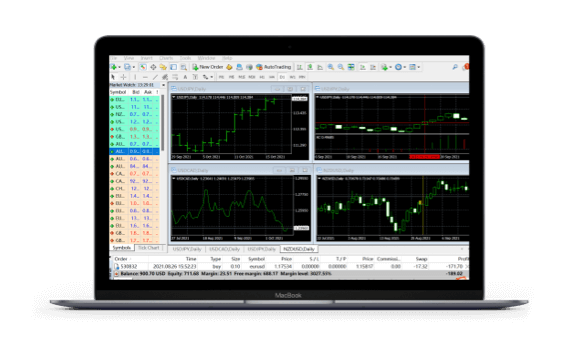This screenshot has height=360, width=572.
Task: Click the zoom in magnifier icon
Action: [x=331, y=67]
